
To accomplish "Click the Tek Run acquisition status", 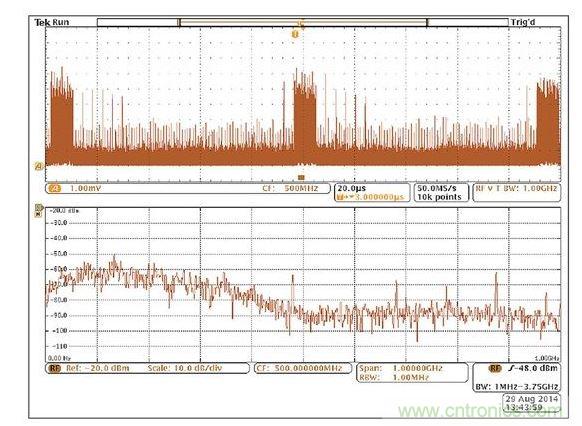I will [x=52, y=22].
